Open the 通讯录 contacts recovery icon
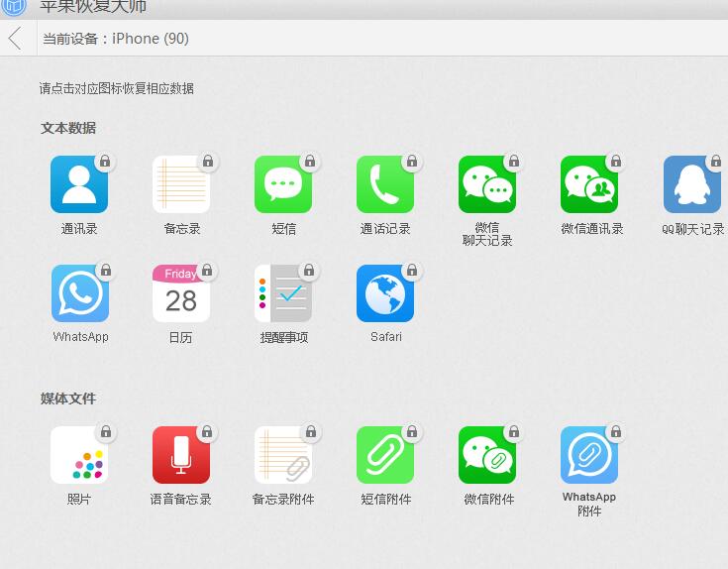 (79, 184)
